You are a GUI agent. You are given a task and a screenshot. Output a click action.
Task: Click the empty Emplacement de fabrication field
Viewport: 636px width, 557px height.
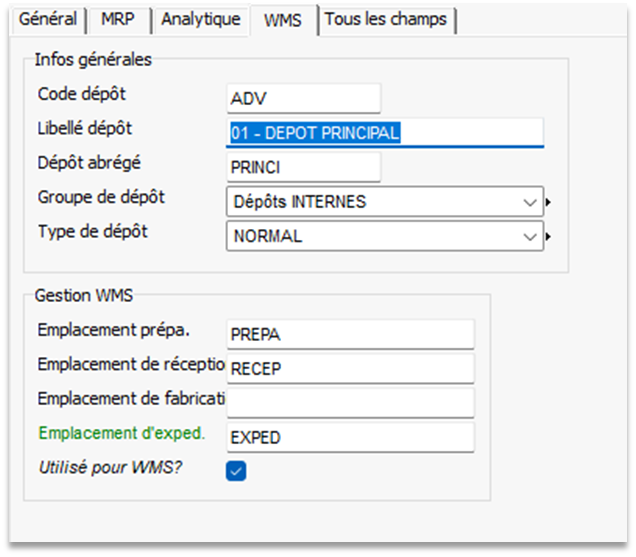click(x=350, y=403)
